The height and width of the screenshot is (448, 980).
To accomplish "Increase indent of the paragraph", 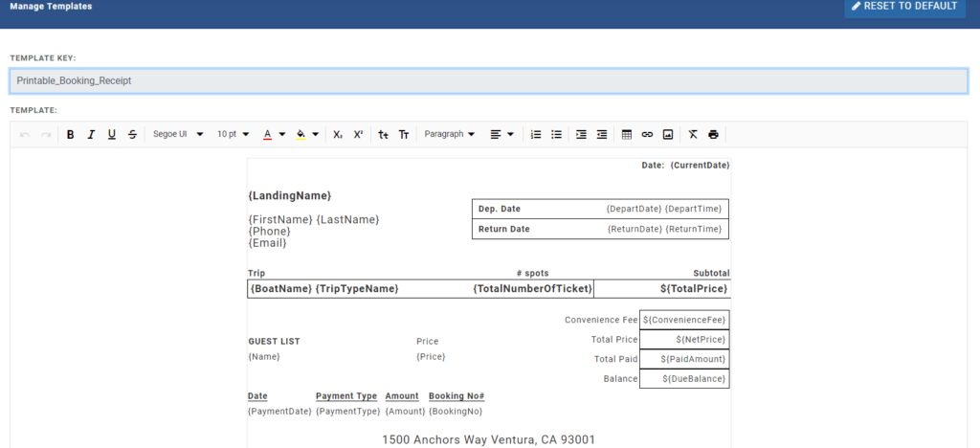I will pyautogui.click(x=581, y=134).
